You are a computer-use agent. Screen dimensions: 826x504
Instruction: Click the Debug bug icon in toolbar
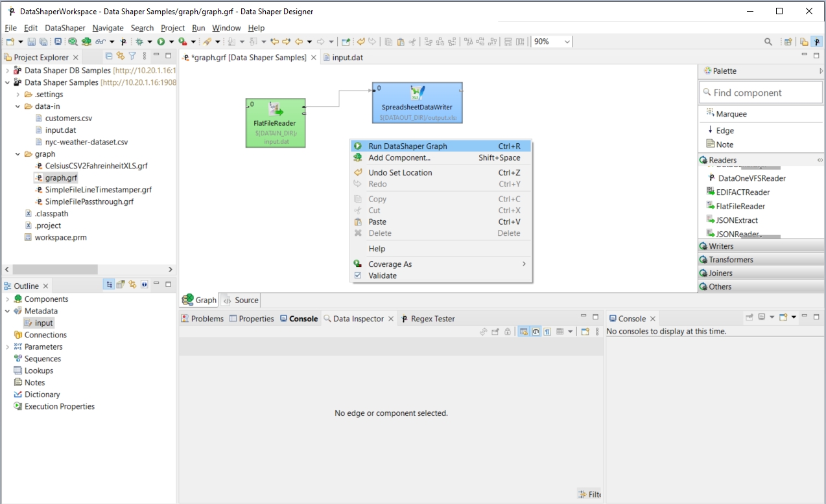(139, 41)
